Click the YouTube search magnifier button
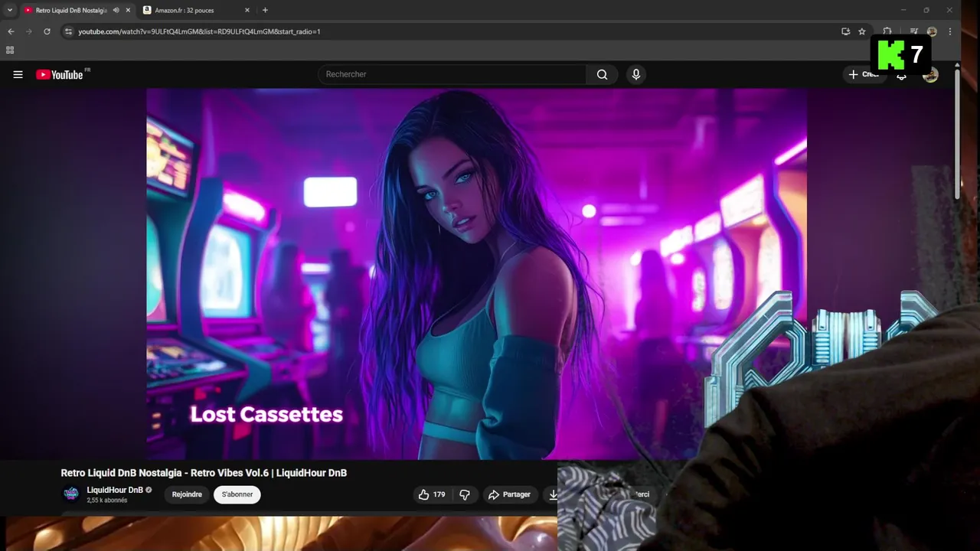The width and height of the screenshot is (980, 551). point(602,74)
